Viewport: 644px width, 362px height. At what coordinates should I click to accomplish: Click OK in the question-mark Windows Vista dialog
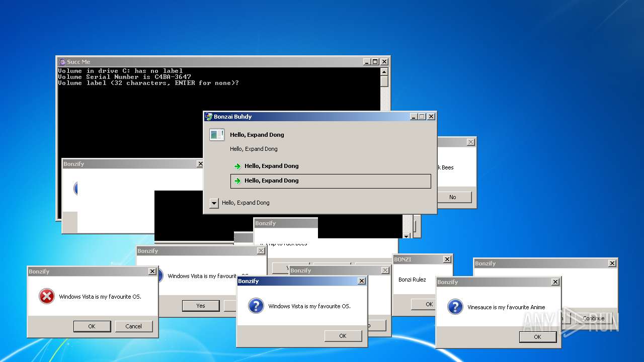coord(343,336)
